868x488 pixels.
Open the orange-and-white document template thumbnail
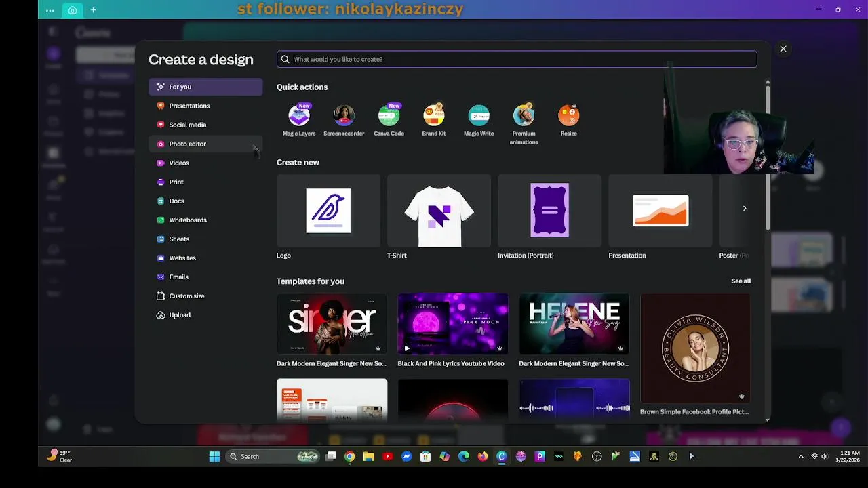click(x=332, y=400)
